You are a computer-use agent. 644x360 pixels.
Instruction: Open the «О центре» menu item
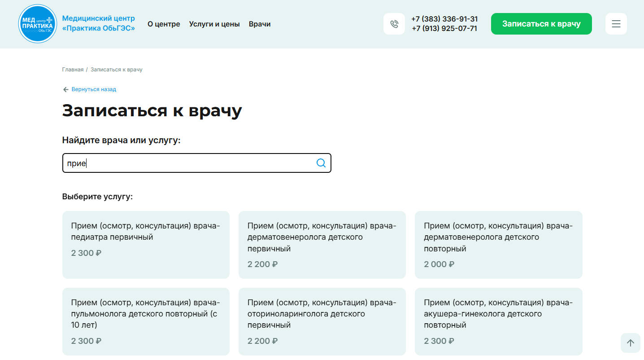tap(164, 24)
